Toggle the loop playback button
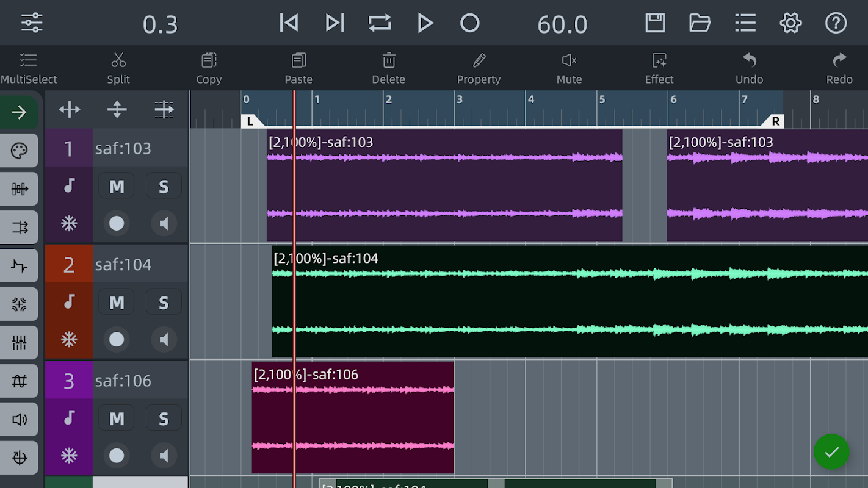Image resolution: width=868 pixels, height=488 pixels. 380,23
